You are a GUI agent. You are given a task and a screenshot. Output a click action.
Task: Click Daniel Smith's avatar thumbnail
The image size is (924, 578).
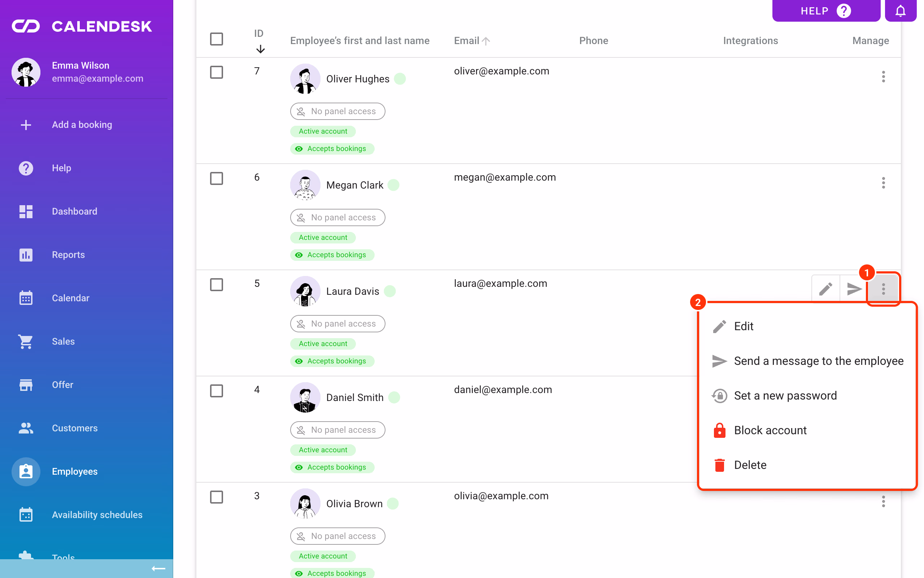[305, 397]
